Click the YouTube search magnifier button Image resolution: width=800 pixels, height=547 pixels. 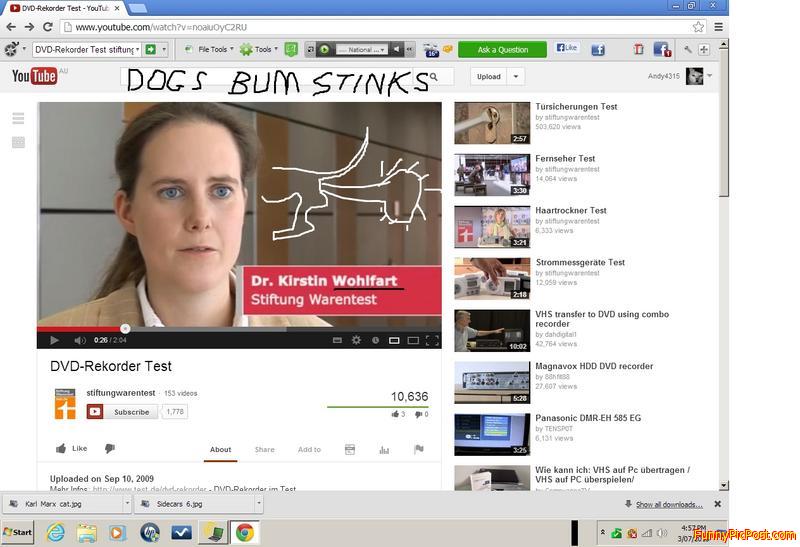tap(434, 77)
